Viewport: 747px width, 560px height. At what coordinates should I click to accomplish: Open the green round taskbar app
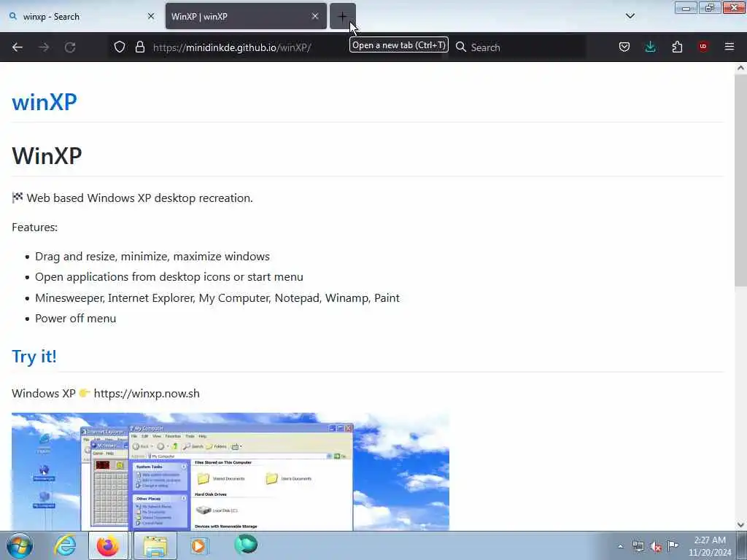tap(246, 545)
